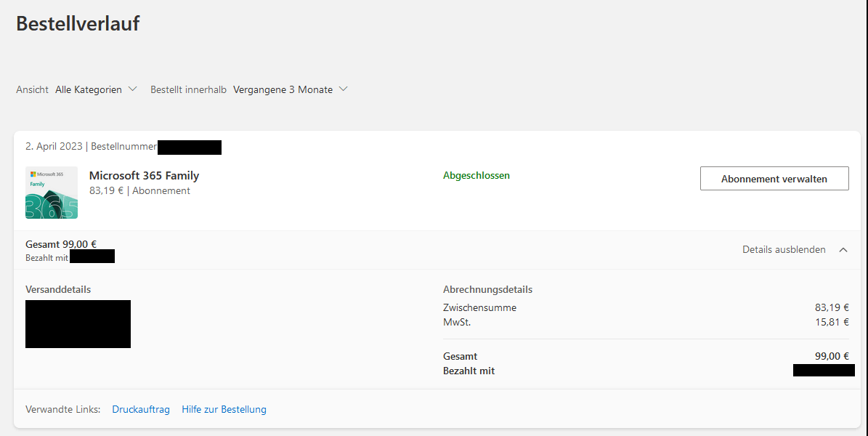Click the Gesamt 99,00 € summary text
Viewport: 868px width, 436px height.
coord(61,244)
